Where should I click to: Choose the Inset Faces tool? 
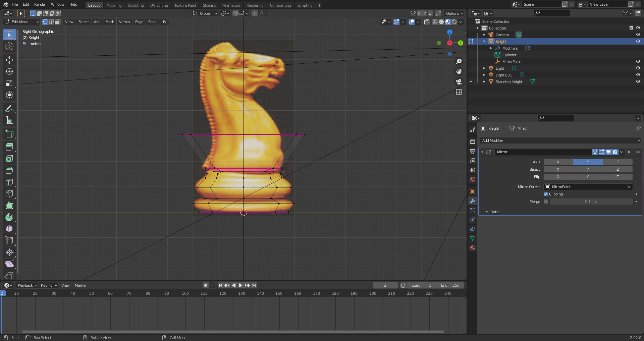tap(9, 159)
